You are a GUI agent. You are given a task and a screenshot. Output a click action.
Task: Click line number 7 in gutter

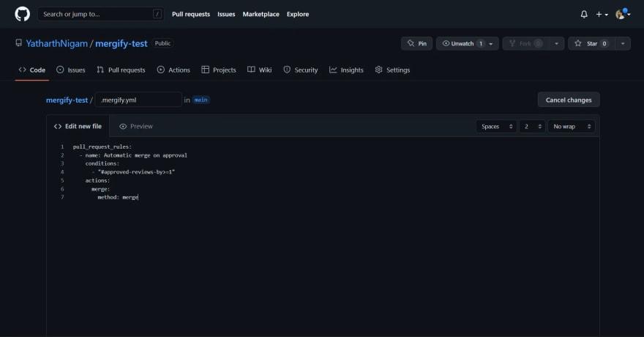[62, 197]
